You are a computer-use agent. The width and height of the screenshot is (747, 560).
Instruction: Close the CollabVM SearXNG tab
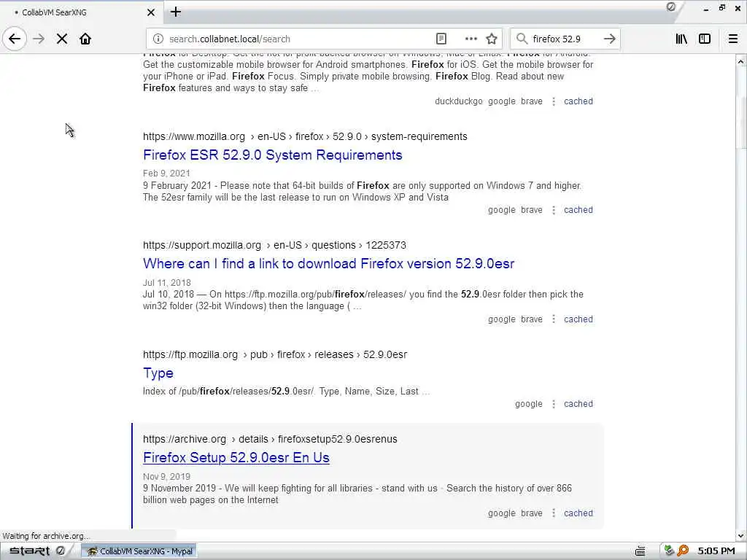pos(150,12)
